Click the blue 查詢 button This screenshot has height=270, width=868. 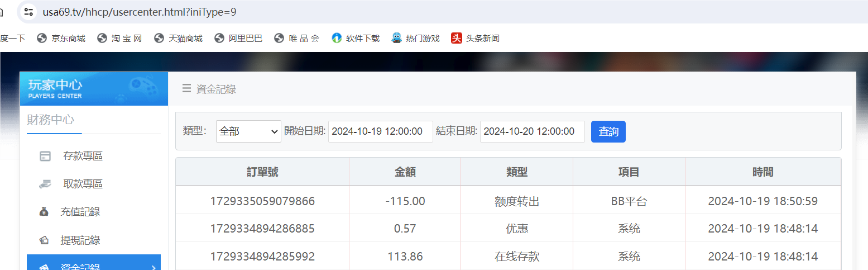(608, 131)
